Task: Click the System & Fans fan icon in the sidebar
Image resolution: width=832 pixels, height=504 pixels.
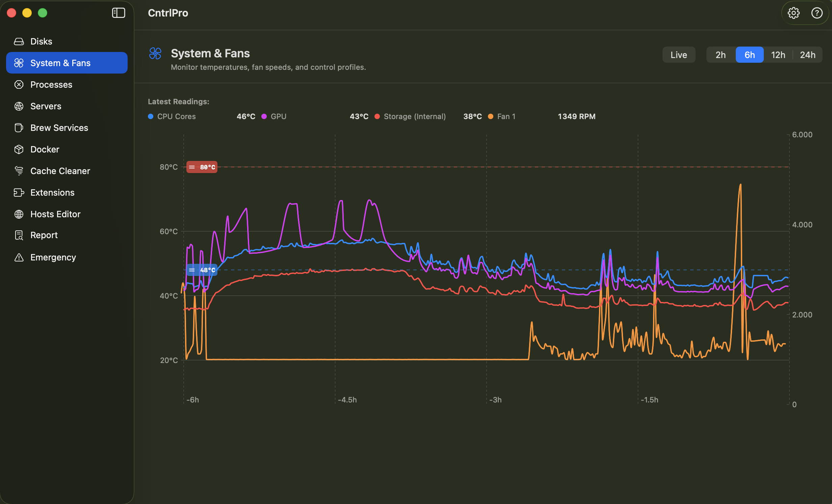Action: [19, 63]
